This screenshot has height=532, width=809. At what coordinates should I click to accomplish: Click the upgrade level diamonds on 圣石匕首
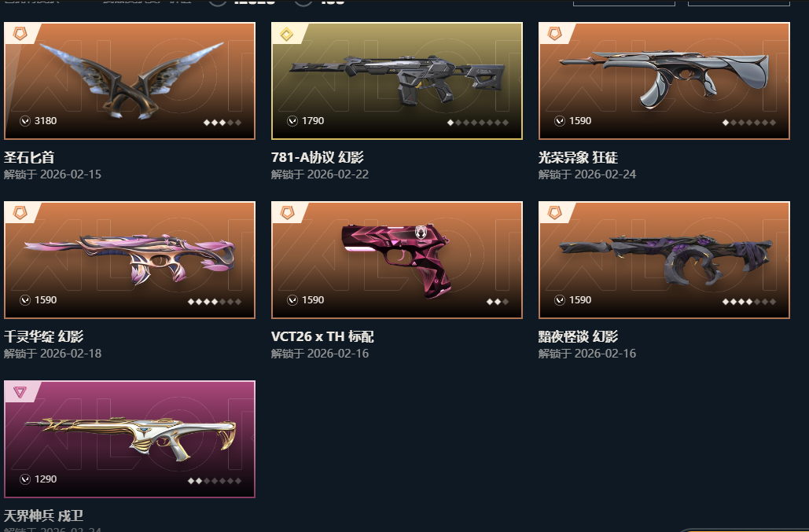pyautogui.click(x=222, y=123)
